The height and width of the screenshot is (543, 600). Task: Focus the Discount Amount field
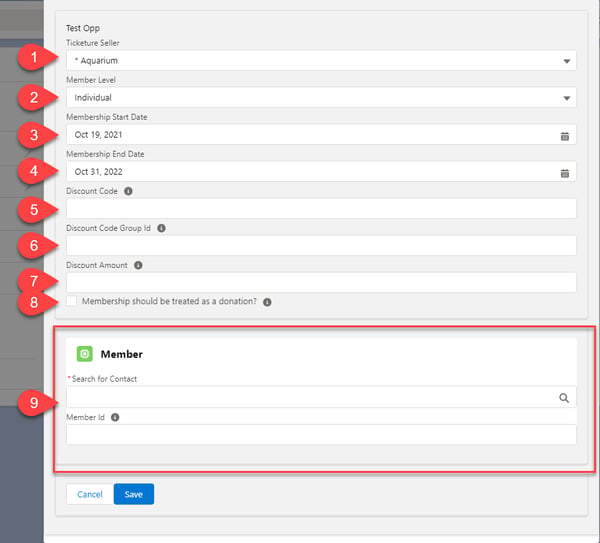point(321,283)
